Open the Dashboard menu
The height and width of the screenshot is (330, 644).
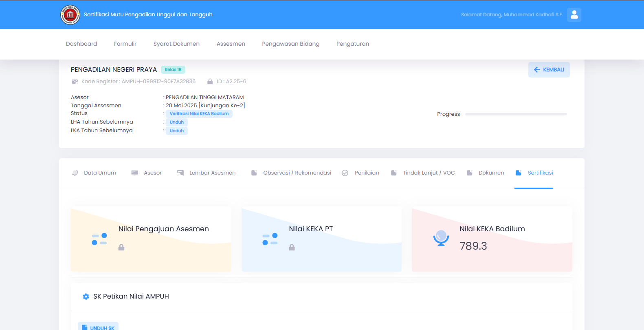pos(81,44)
